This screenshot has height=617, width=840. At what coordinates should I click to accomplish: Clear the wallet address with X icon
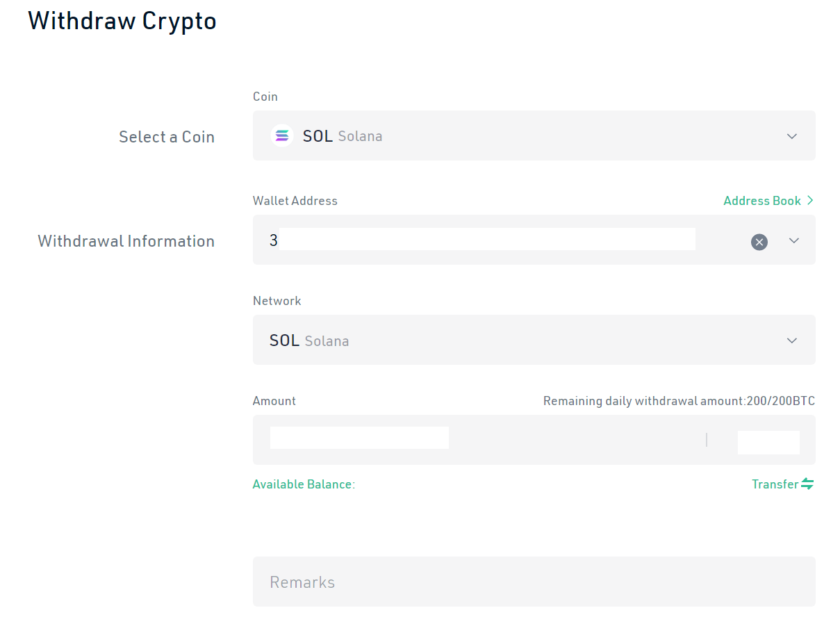pyautogui.click(x=759, y=242)
